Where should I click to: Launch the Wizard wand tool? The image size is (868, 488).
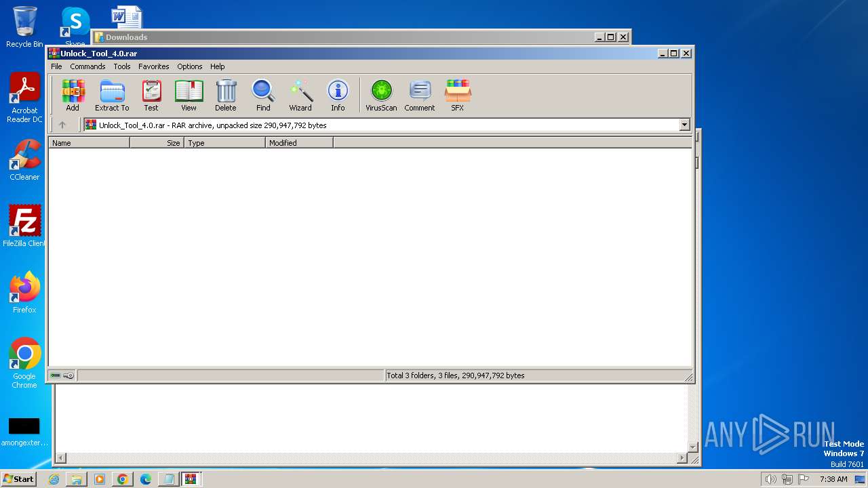(x=300, y=95)
